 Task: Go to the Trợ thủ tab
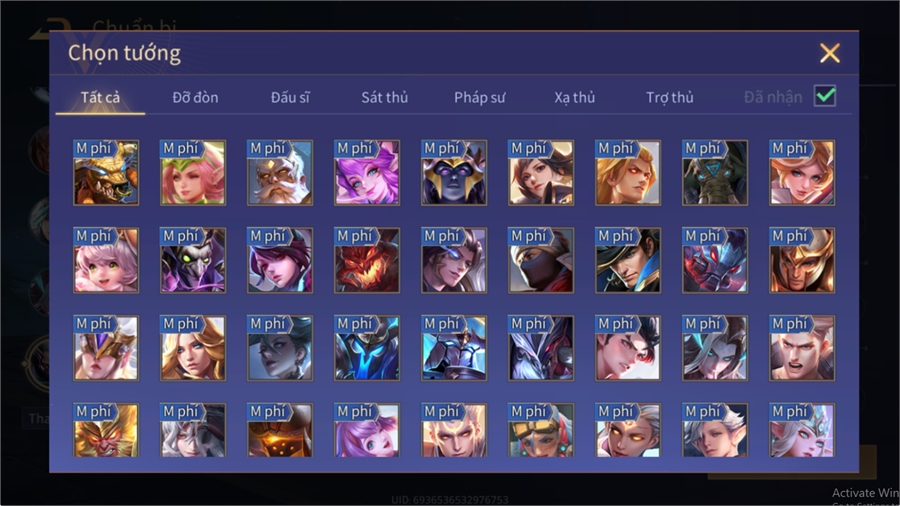click(670, 98)
